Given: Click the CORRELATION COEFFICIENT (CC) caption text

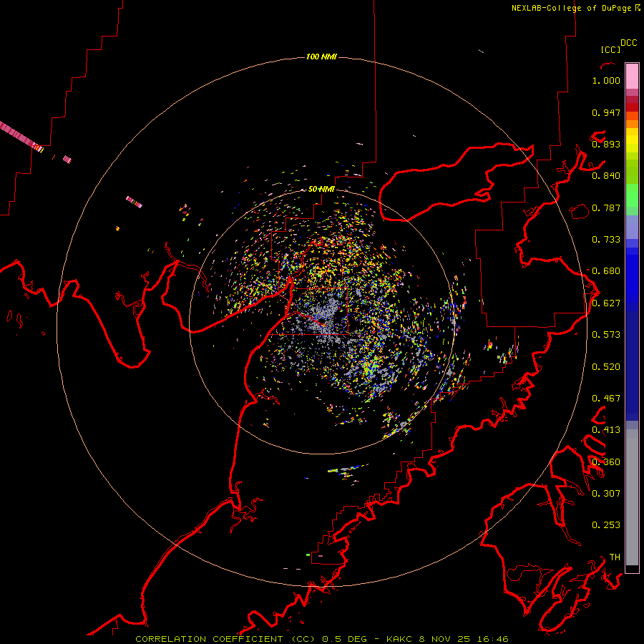Looking at the screenshot, I should point(225,639).
